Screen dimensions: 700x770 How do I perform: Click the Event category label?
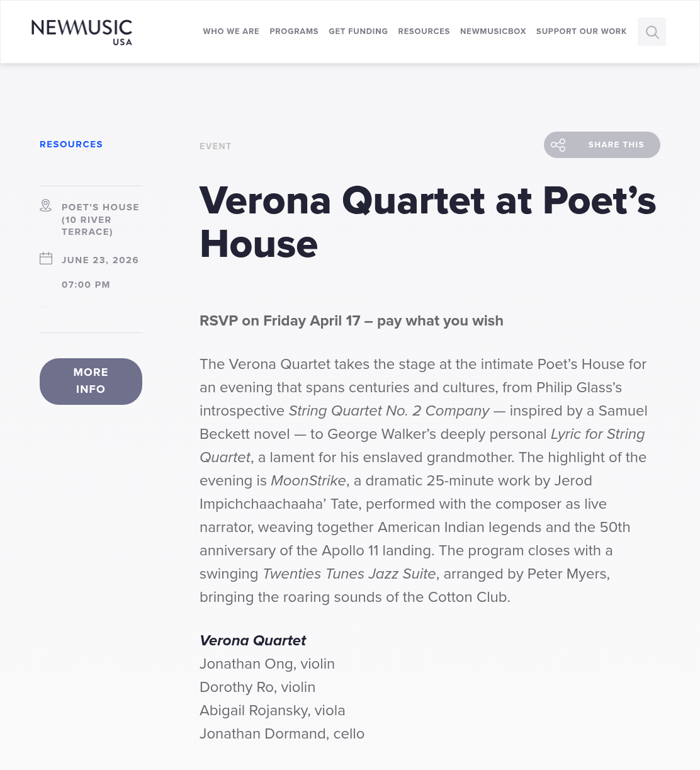[x=215, y=146]
